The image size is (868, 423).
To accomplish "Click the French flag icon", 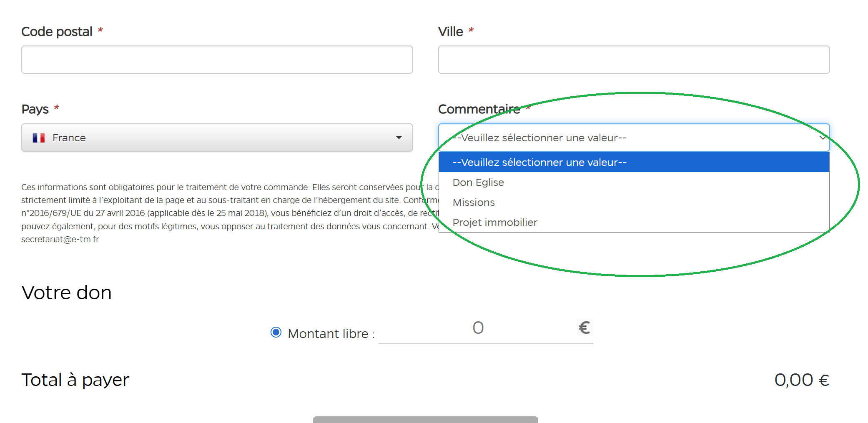I will pyautogui.click(x=39, y=138).
